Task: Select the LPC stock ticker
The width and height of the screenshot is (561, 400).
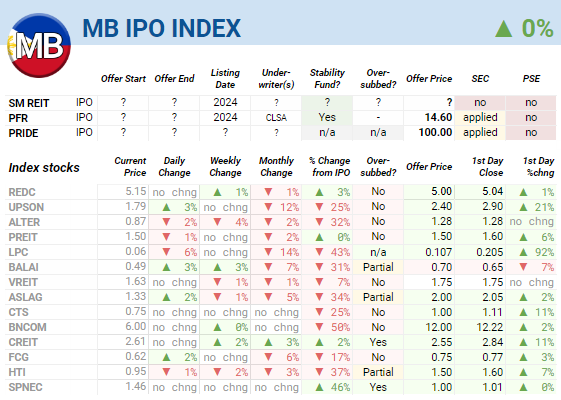Action: pyautogui.click(x=18, y=253)
